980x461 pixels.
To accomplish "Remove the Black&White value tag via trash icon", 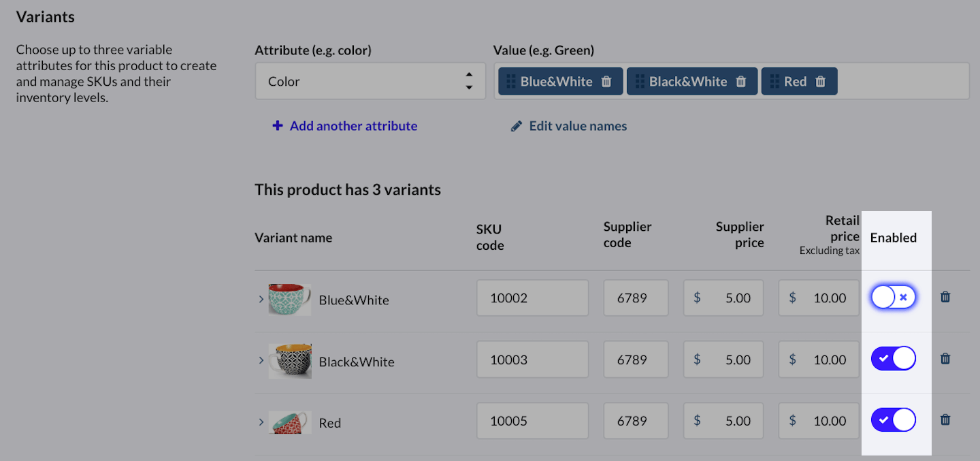I will point(741,82).
